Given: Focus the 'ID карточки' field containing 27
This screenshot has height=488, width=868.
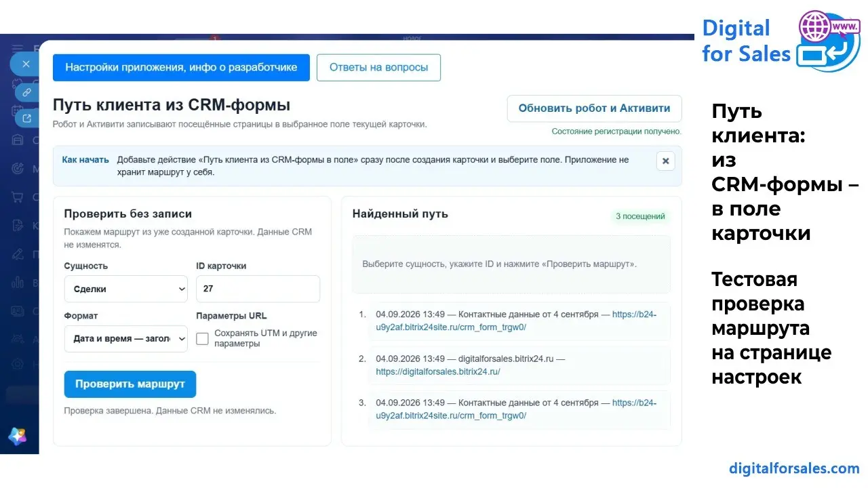Looking at the screenshot, I should tap(258, 289).
